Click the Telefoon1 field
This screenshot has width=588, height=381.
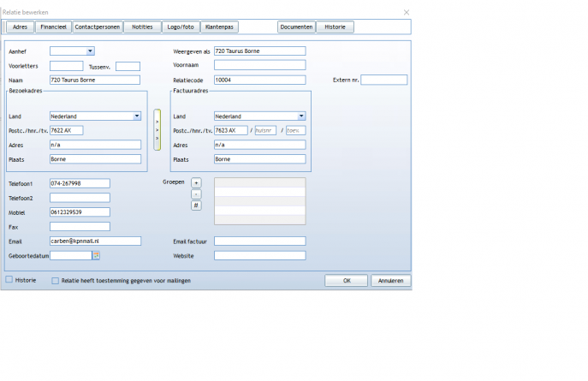click(80, 183)
